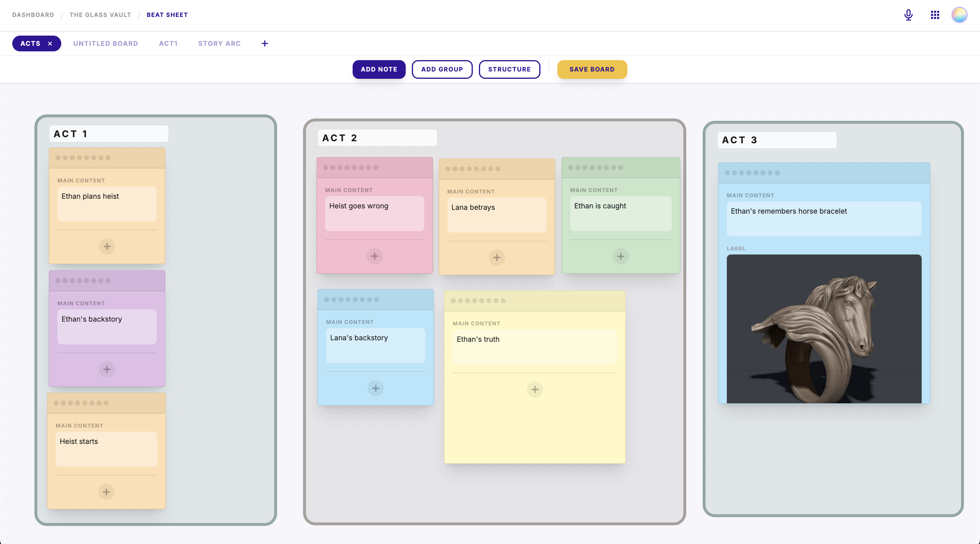Select the ACT1 board tab
The height and width of the screenshot is (544, 980).
(x=168, y=44)
